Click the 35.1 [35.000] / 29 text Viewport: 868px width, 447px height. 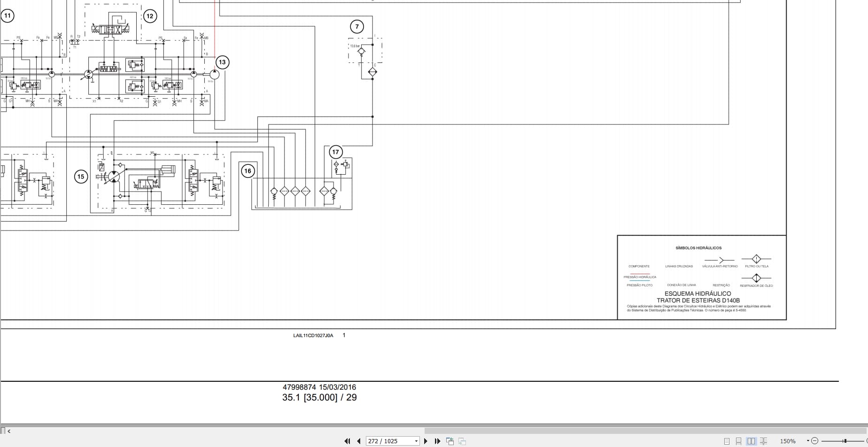tap(319, 398)
